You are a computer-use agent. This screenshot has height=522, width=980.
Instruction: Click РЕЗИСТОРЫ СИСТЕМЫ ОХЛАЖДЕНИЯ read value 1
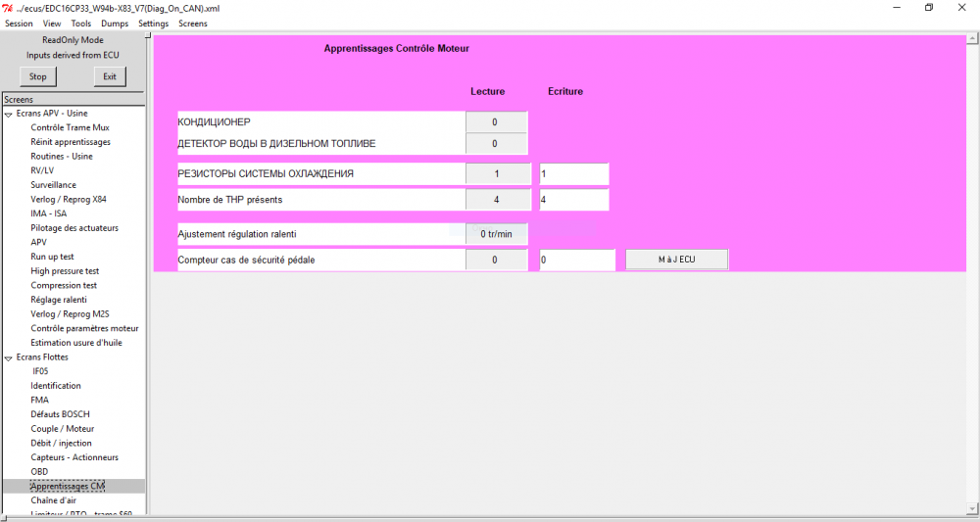tap(498, 173)
